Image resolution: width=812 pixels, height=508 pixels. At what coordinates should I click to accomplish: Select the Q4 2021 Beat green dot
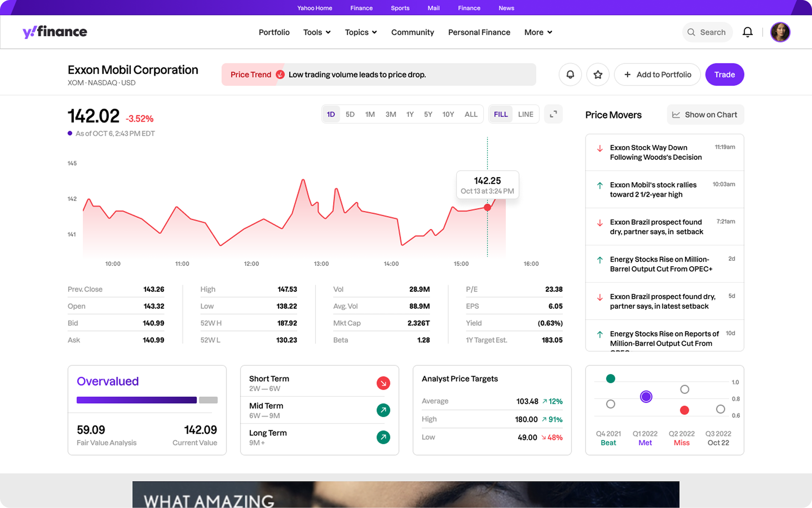tap(610, 379)
